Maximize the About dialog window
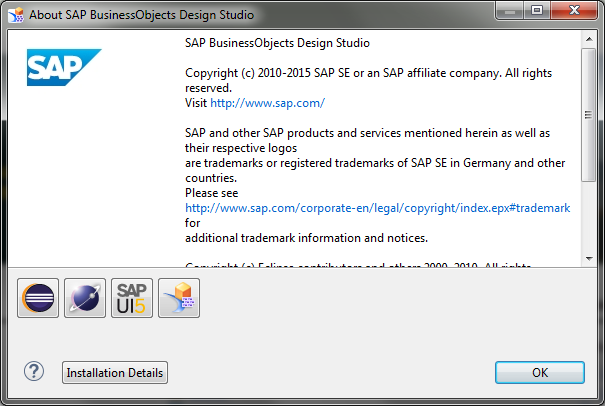Screen dimensions: 605x406 tap(537, 10)
